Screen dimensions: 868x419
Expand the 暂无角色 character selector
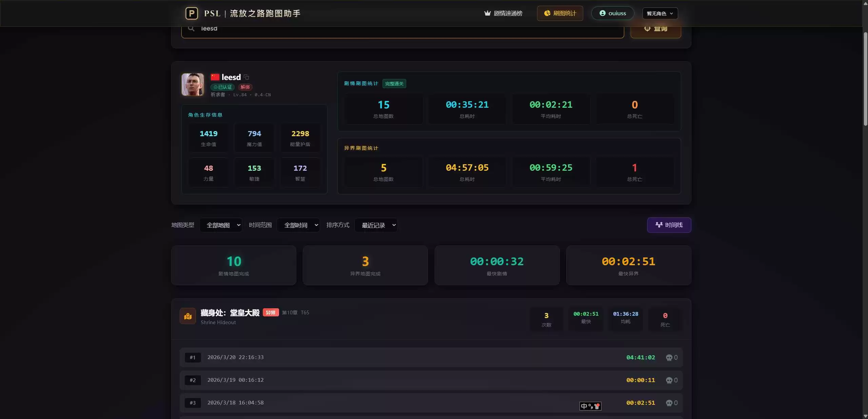tap(660, 14)
